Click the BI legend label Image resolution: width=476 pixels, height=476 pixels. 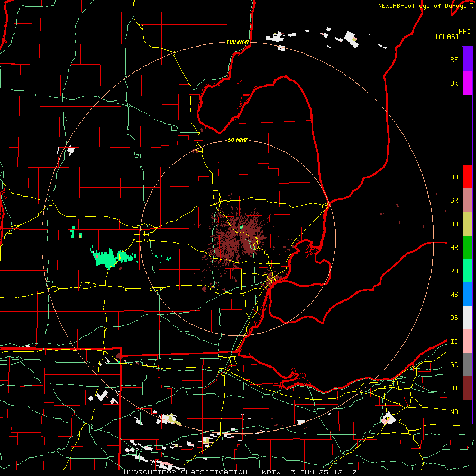click(x=454, y=388)
